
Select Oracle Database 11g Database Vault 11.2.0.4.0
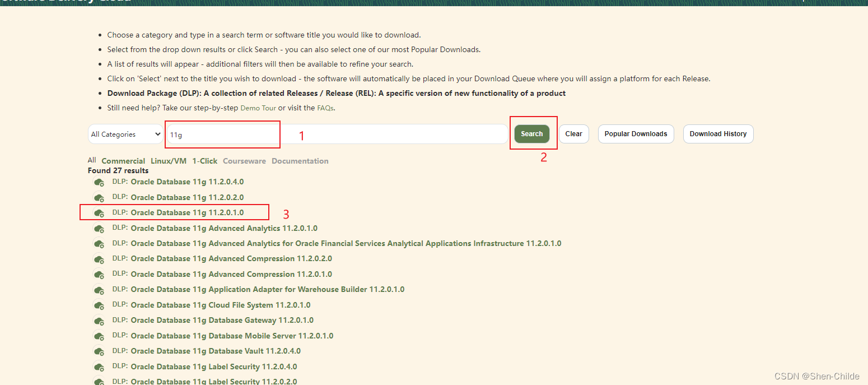216,351
